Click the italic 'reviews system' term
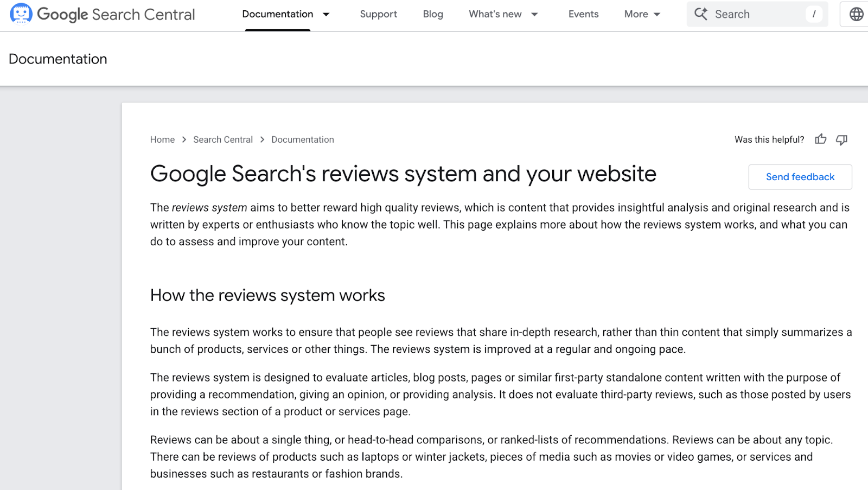868x490 pixels. 209,207
